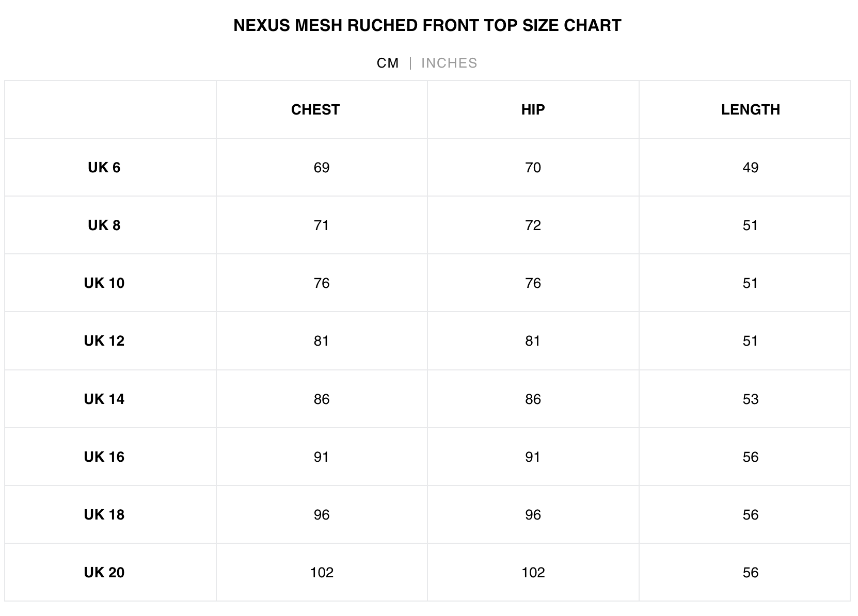Click the size chart title heading
Viewport: 858px width, 616px height.
(x=427, y=25)
